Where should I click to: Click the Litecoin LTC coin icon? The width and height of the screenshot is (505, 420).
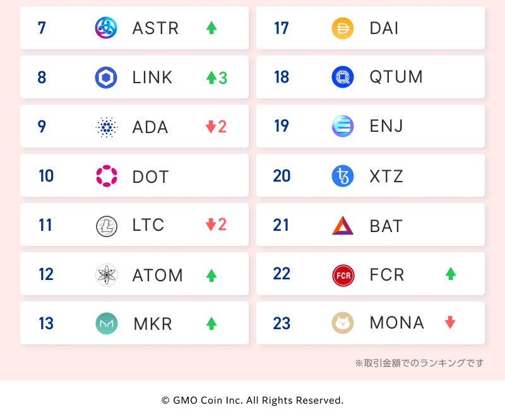tap(106, 225)
